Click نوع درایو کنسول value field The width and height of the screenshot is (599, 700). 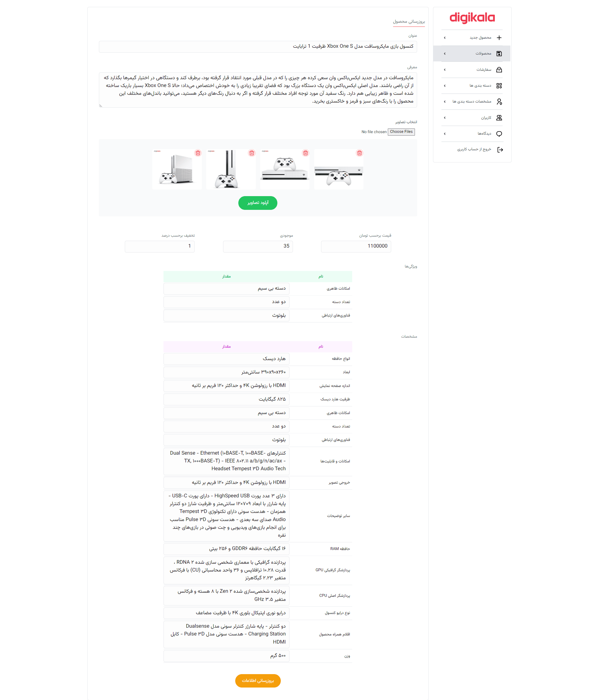tap(226, 613)
